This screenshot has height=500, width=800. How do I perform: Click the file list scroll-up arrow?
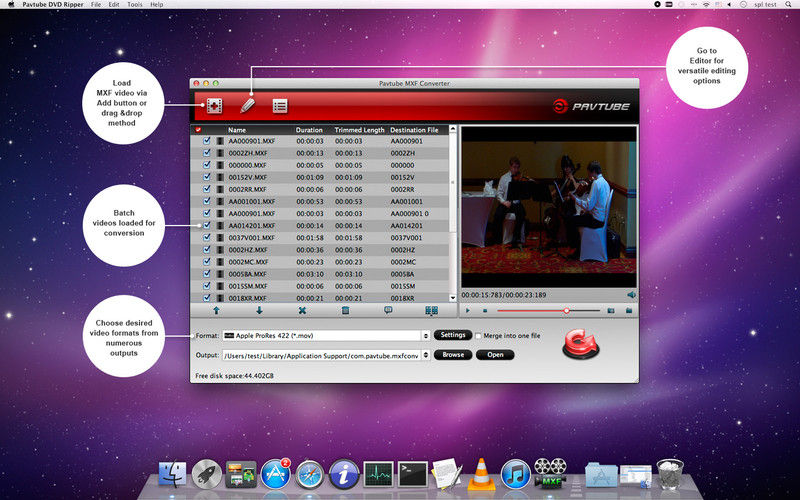453,130
